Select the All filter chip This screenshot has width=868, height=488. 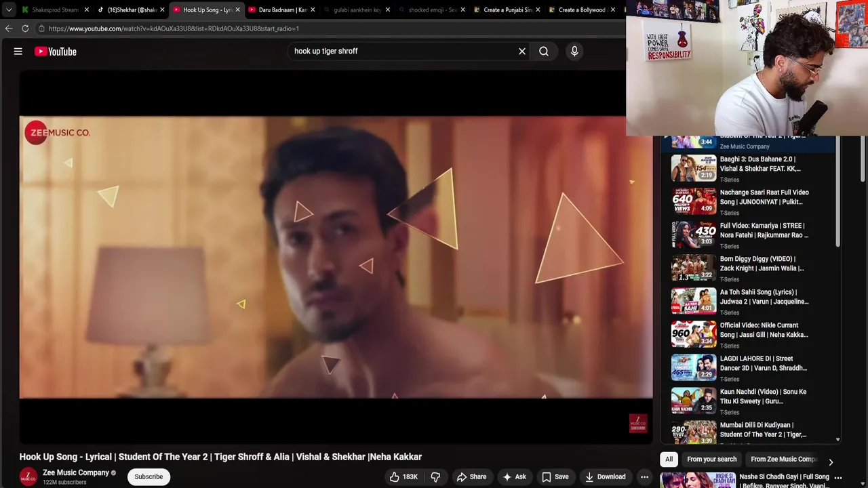(669, 460)
